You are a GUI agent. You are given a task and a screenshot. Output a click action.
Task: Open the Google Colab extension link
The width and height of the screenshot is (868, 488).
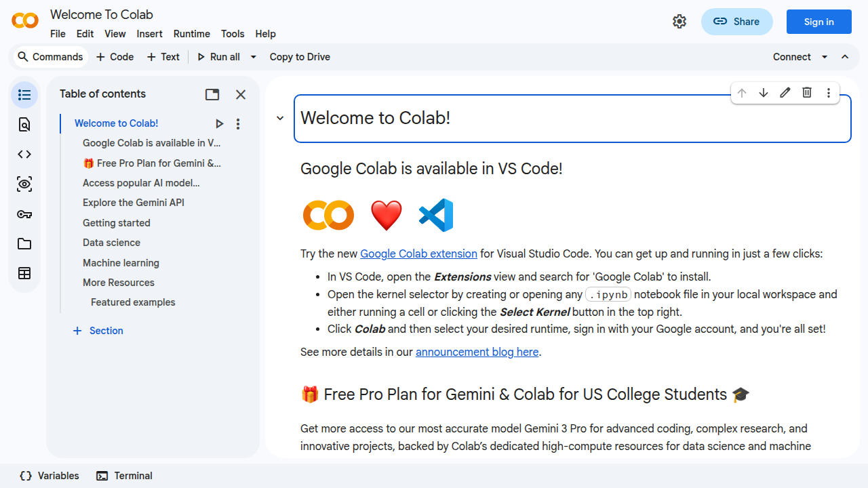(418, 253)
